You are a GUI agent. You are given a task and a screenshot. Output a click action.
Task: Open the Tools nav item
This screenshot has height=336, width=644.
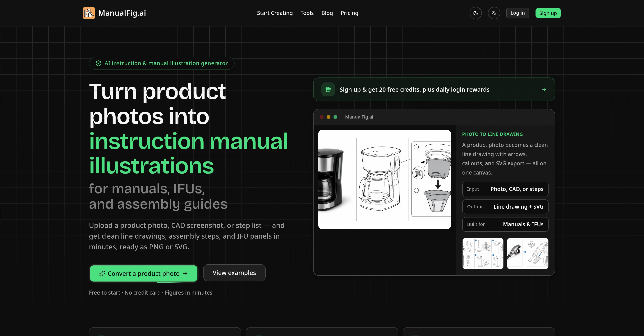307,13
